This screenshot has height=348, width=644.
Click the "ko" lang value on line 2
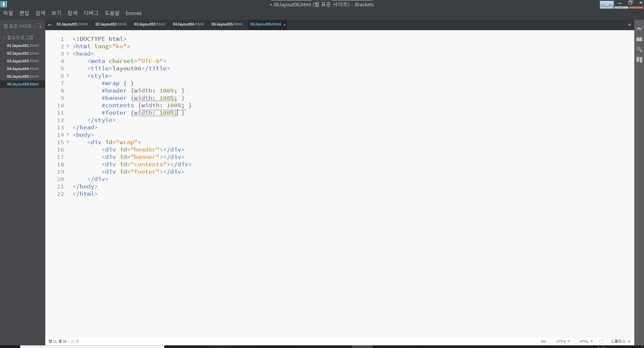tap(119, 46)
